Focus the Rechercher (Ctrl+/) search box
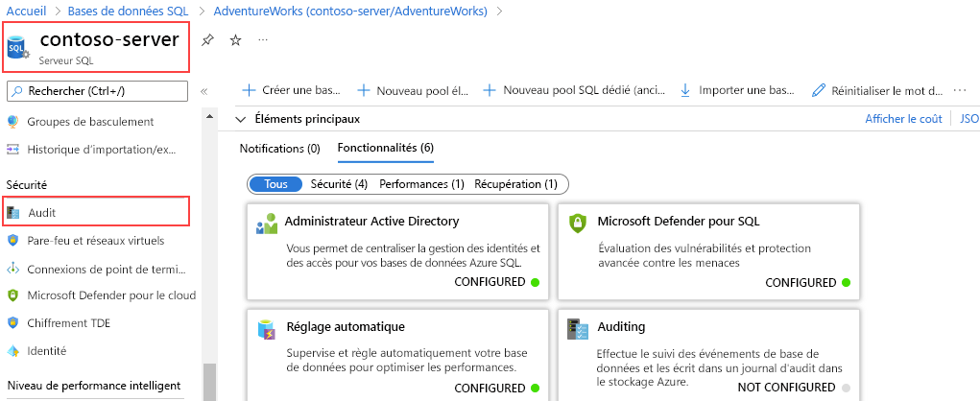 (x=98, y=91)
